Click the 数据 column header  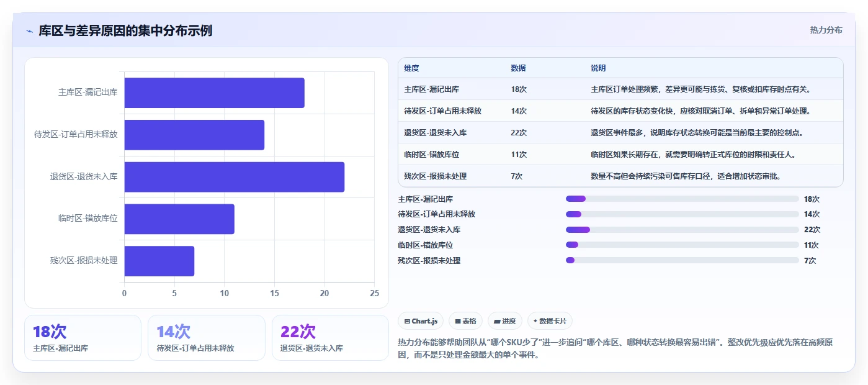coord(518,68)
